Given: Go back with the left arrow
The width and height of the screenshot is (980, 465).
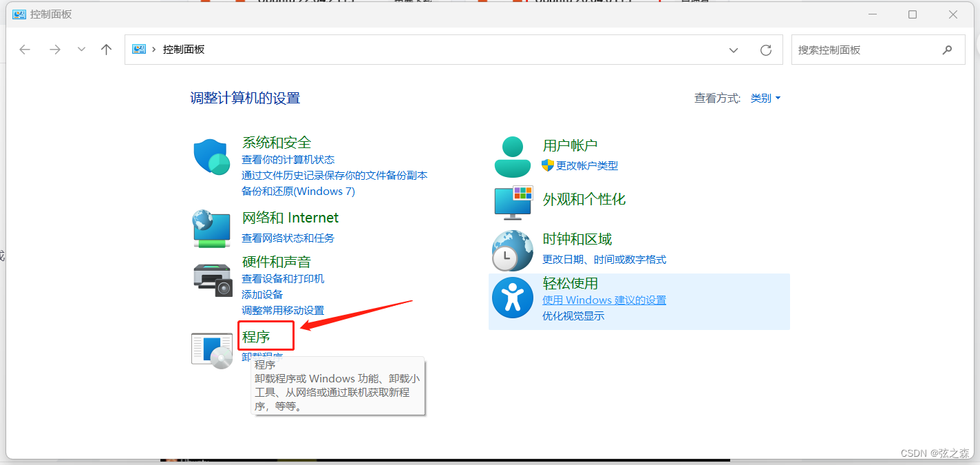Looking at the screenshot, I should click(x=25, y=50).
